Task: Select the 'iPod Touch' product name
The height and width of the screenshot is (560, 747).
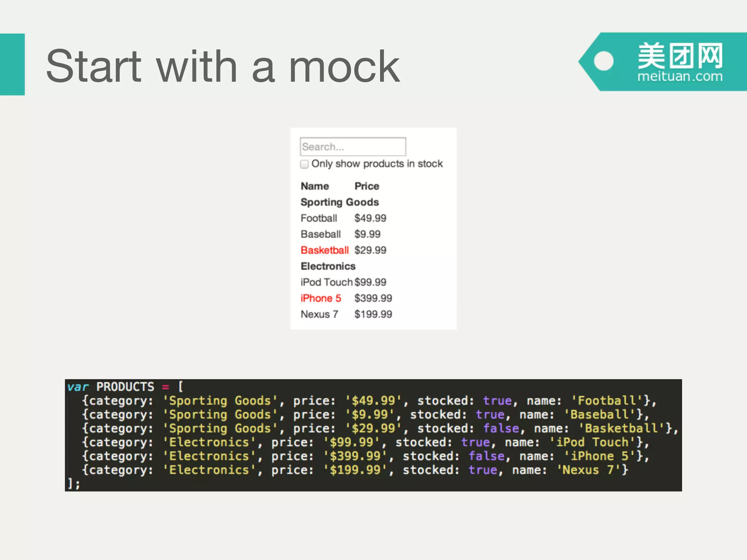Action: tap(326, 282)
